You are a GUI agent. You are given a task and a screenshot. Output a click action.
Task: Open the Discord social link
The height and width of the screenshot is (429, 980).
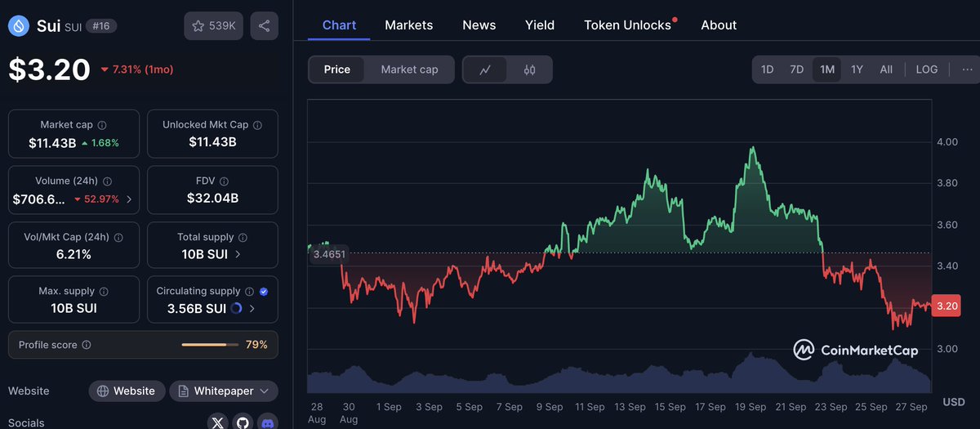tap(267, 423)
